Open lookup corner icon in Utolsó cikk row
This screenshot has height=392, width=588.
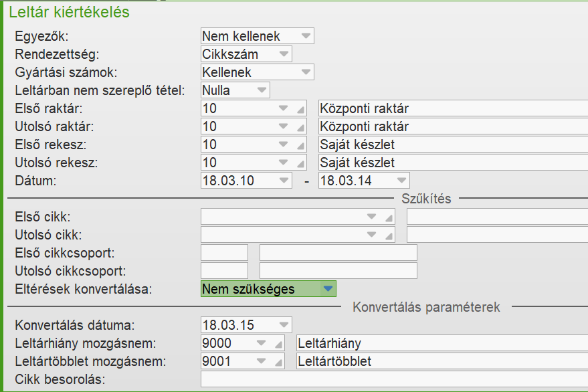click(389, 236)
